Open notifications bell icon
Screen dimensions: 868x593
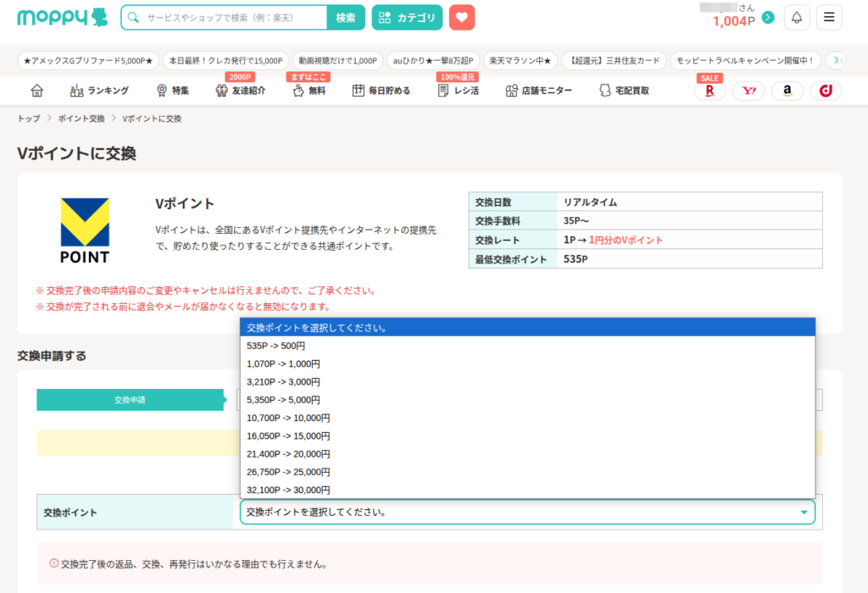click(x=797, y=18)
